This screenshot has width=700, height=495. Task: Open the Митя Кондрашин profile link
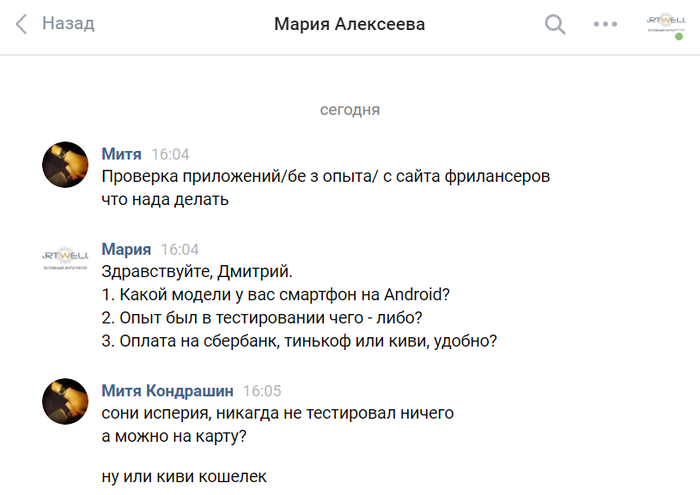click(x=167, y=391)
